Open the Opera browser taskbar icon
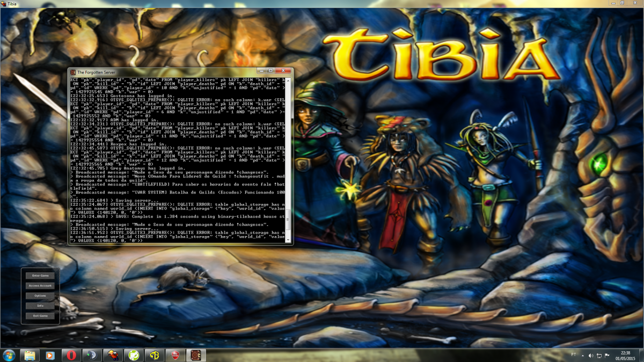This screenshot has width=644, height=362. point(71,355)
